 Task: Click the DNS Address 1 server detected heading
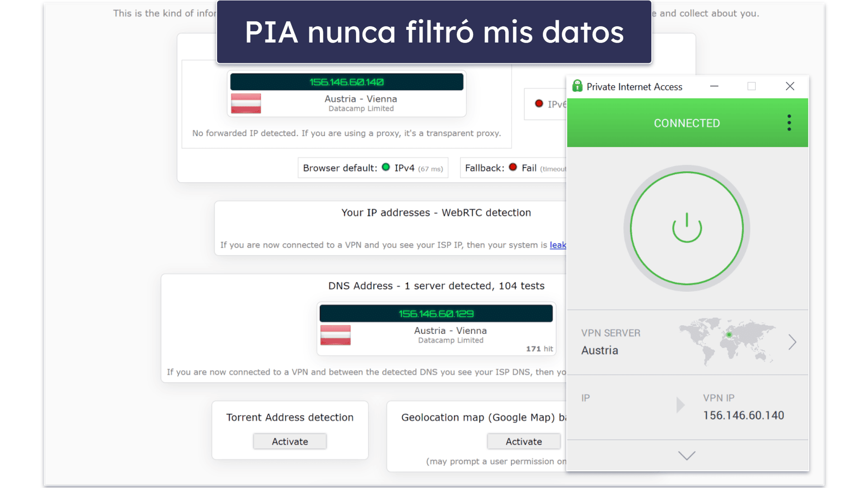436,286
